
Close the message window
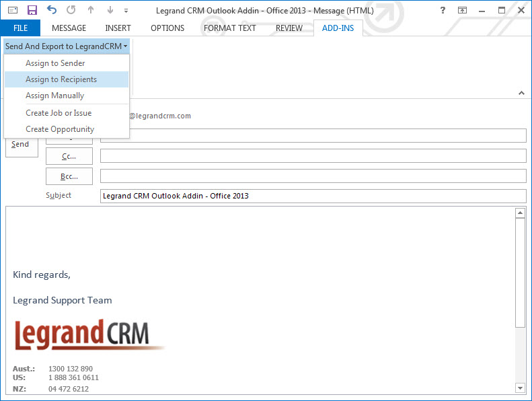(x=521, y=10)
